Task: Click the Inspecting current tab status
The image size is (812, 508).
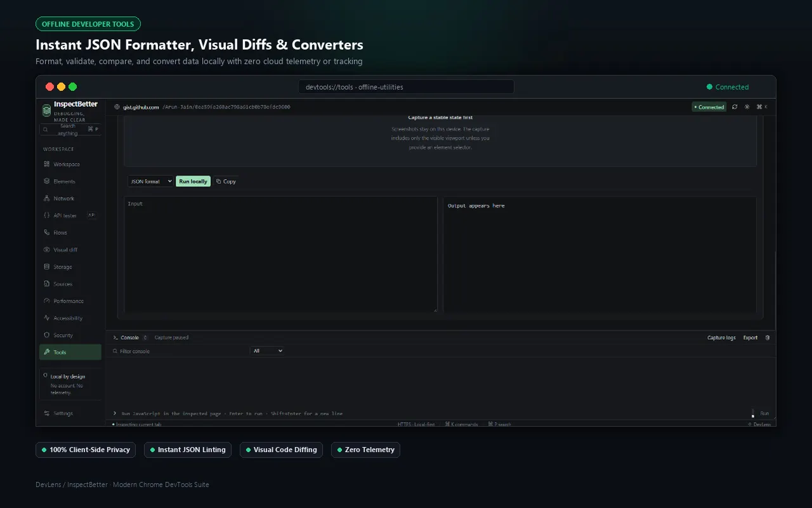Action: [137, 424]
